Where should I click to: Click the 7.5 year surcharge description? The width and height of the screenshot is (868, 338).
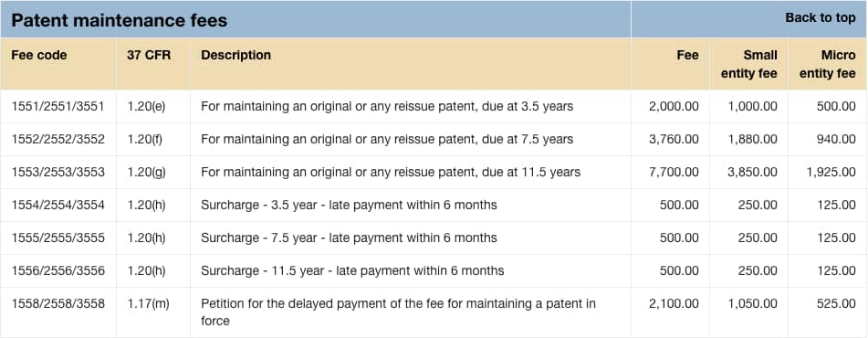click(349, 238)
